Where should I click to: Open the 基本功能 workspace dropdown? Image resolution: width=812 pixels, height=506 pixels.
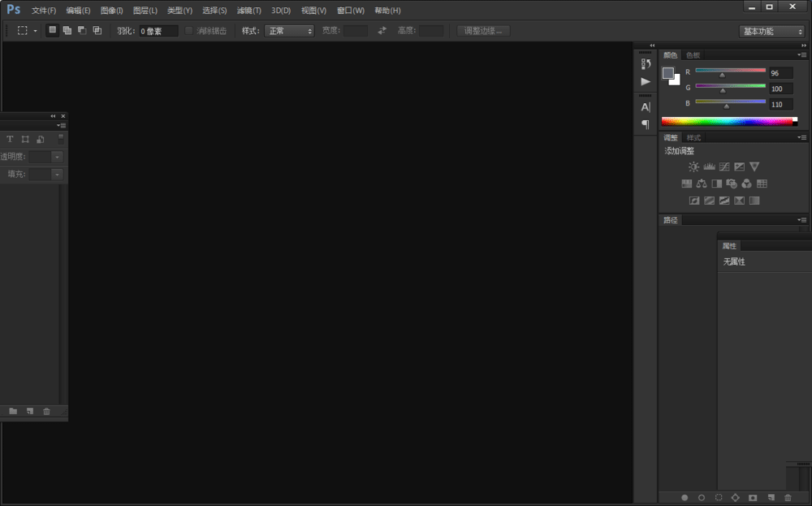click(x=771, y=31)
